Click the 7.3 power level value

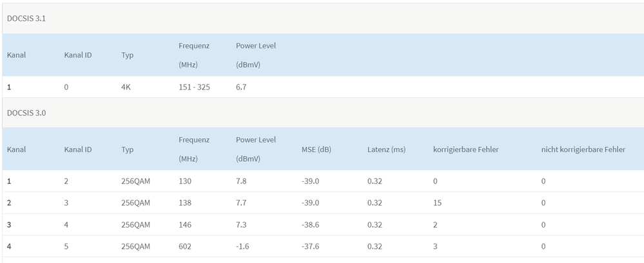pos(241,225)
